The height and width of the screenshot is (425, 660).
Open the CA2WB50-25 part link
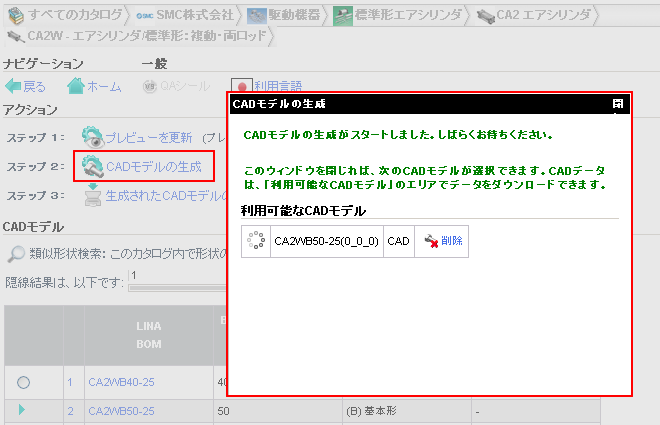point(121,411)
